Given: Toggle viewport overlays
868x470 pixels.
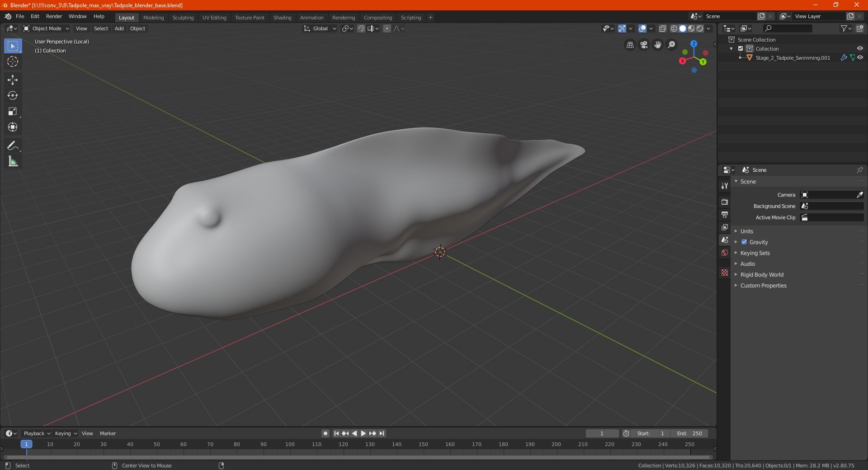Looking at the screenshot, I should (x=642, y=28).
